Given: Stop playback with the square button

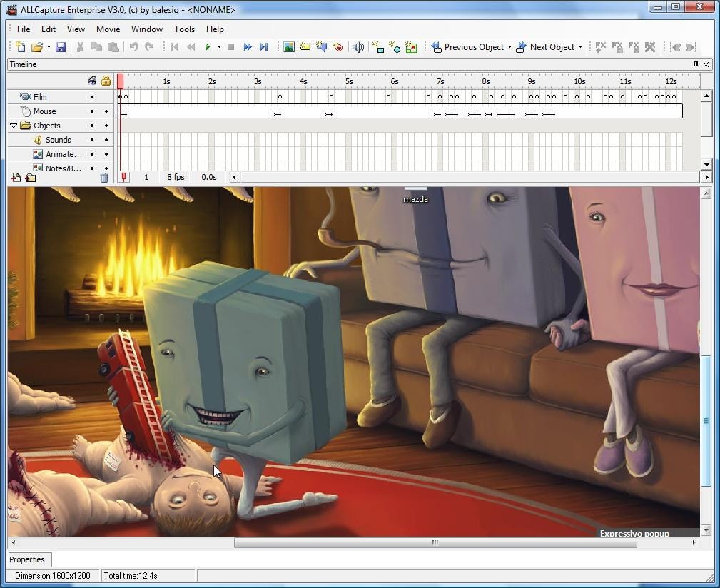Looking at the screenshot, I should pos(231,47).
